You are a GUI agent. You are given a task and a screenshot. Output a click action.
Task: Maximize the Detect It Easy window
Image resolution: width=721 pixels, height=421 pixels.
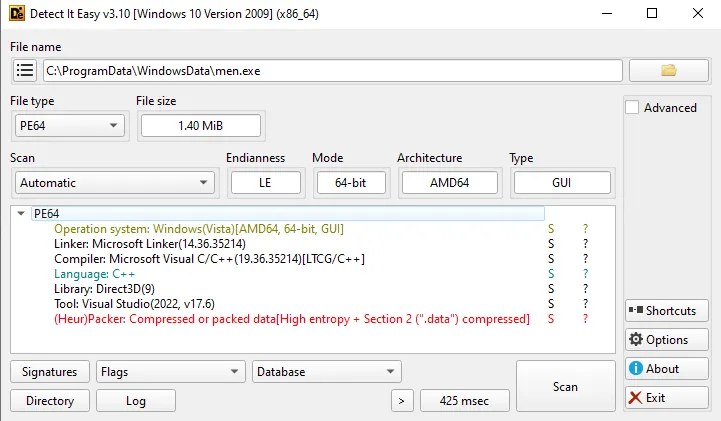click(652, 13)
